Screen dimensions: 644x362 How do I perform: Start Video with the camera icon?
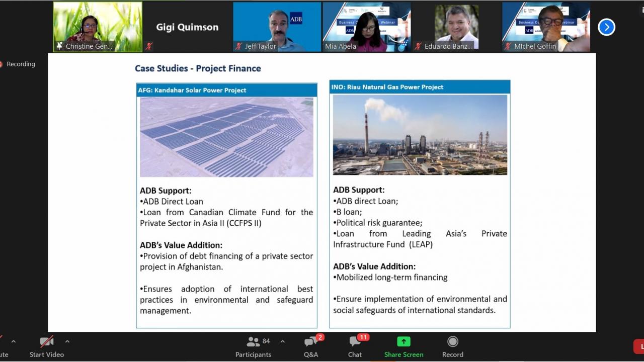[x=47, y=342]
